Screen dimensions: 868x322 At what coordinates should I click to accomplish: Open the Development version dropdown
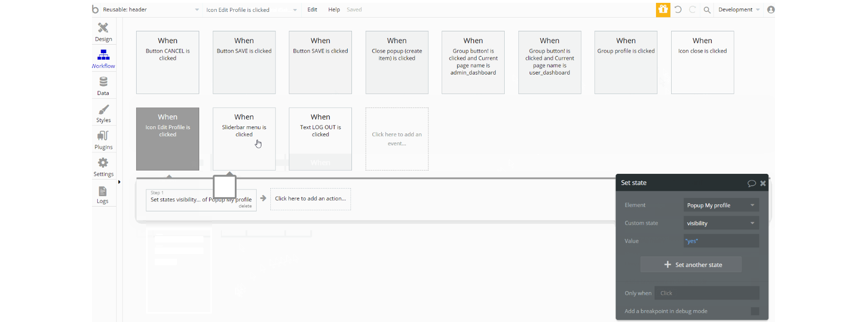pyautogui.click(x=739, y=9)
